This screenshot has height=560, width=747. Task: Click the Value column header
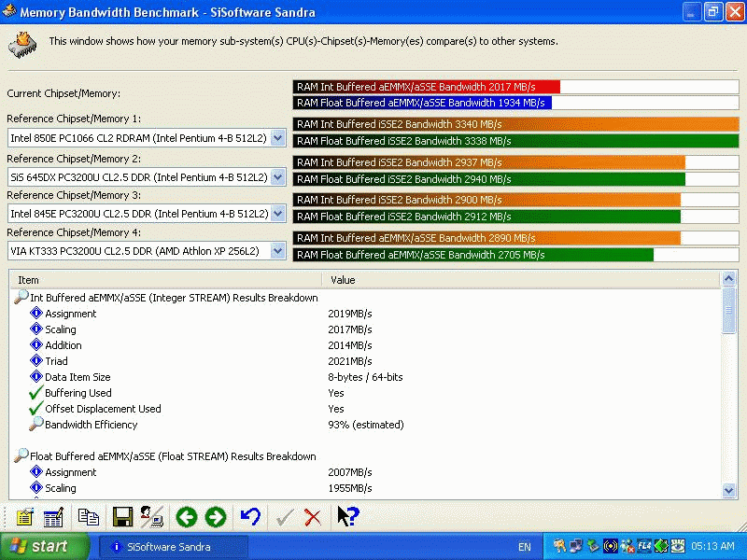(x=373, y=279)
